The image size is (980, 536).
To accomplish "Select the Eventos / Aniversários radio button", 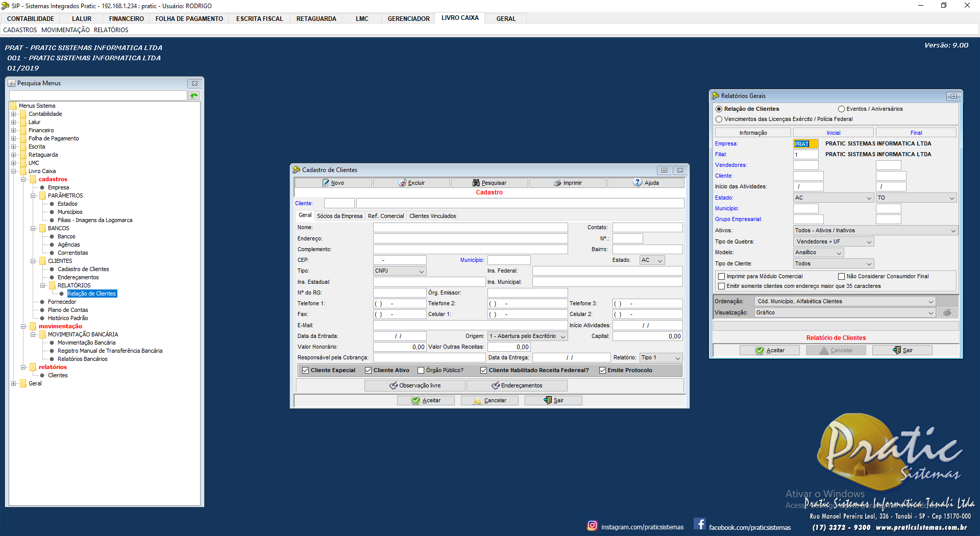I will click(841, 109).
